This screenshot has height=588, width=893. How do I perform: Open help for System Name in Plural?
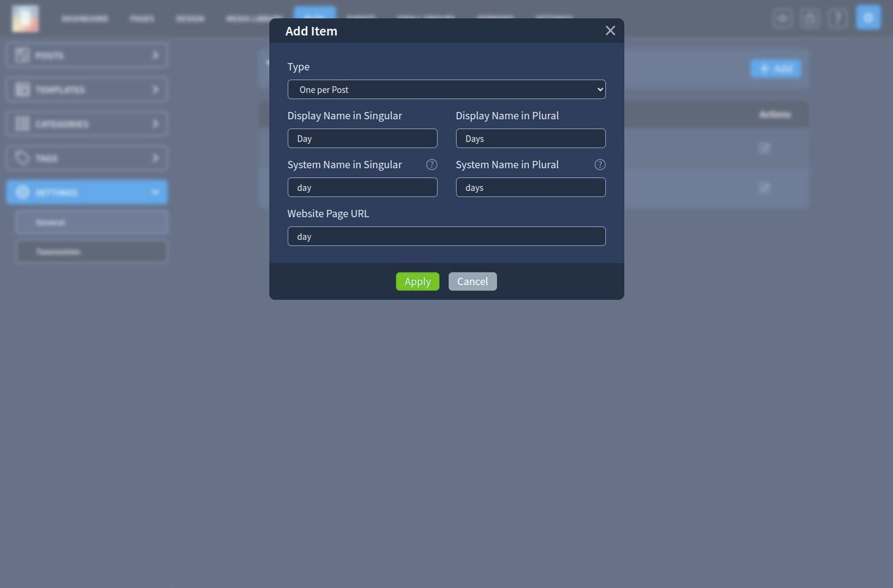pos(600,165)
